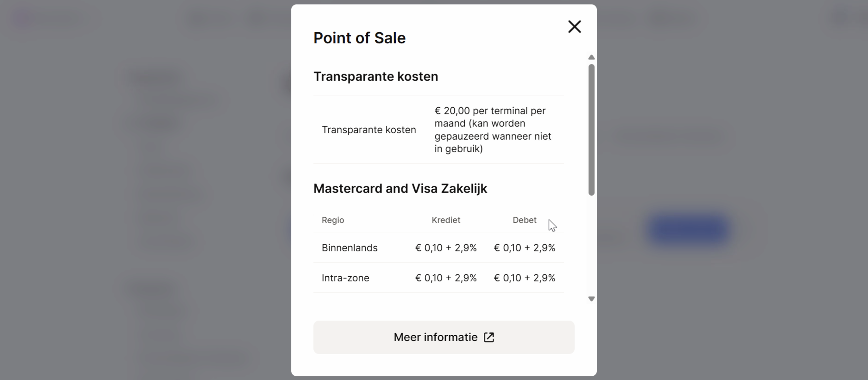Select the Krediet column header
This screenshot has height=380, width=868.
(446, 220)
